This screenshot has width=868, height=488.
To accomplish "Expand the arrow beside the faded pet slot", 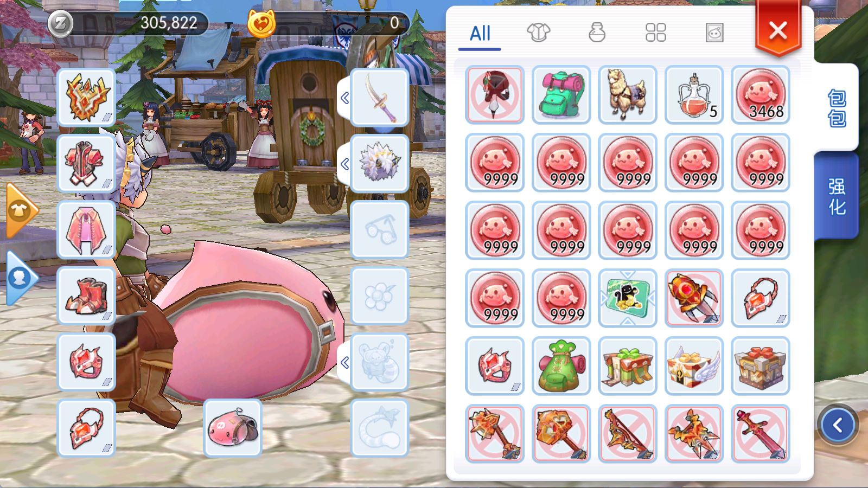I will 344,362.
